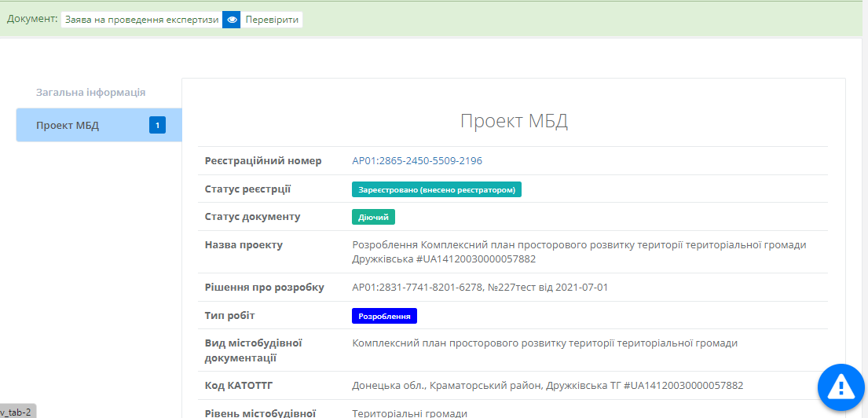Open registration number AP01:2865-2450-5509-2196 link
The image size is (868, 418).
[417, 161]
